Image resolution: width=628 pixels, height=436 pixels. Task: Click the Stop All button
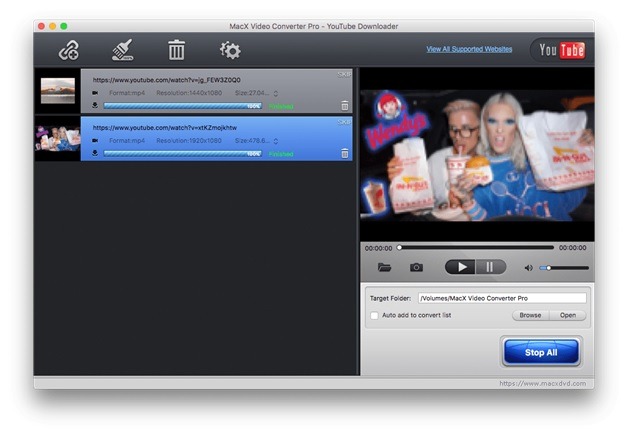coord(541,352)
